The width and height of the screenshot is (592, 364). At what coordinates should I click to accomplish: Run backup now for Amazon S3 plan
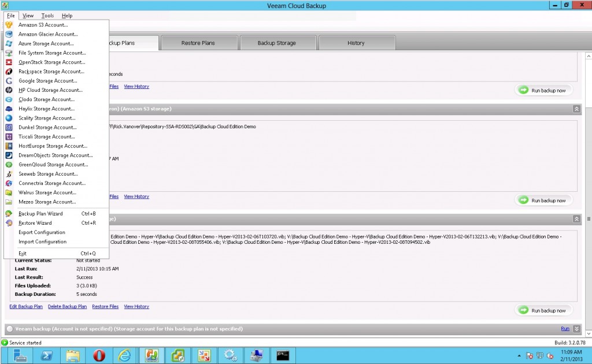click(543, 200)
